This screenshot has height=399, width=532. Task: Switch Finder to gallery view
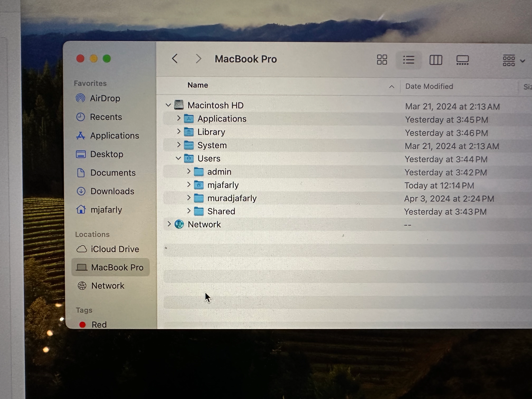[x=462, y=60]
